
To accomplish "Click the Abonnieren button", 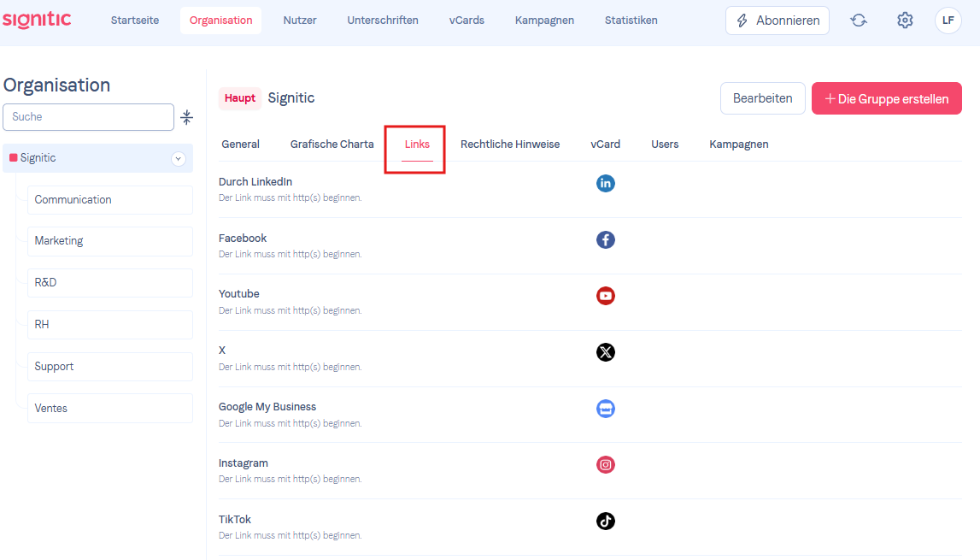I will (778, 21).
